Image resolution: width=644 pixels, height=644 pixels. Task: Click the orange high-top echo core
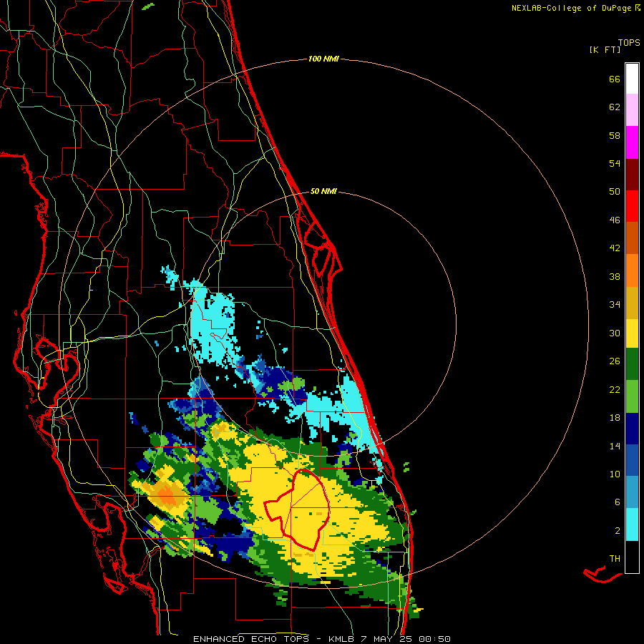[167, 495]
